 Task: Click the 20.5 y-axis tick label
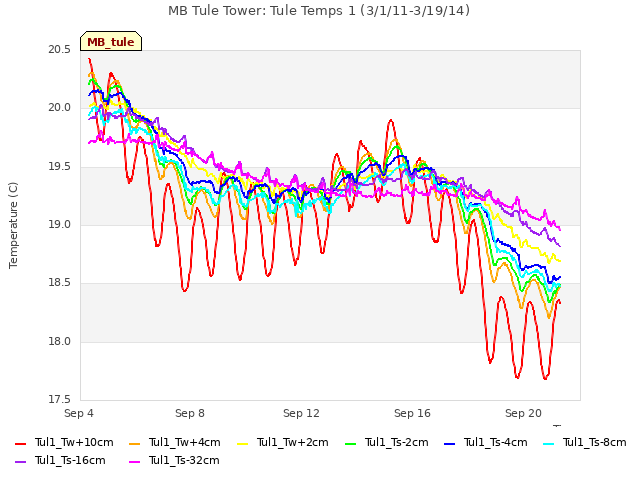coord(59,49)
